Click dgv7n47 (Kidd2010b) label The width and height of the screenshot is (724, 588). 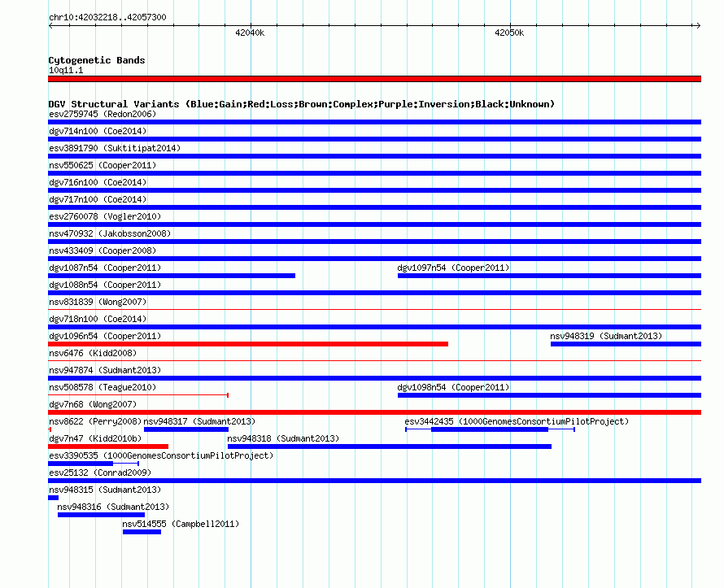coord(95,438)
